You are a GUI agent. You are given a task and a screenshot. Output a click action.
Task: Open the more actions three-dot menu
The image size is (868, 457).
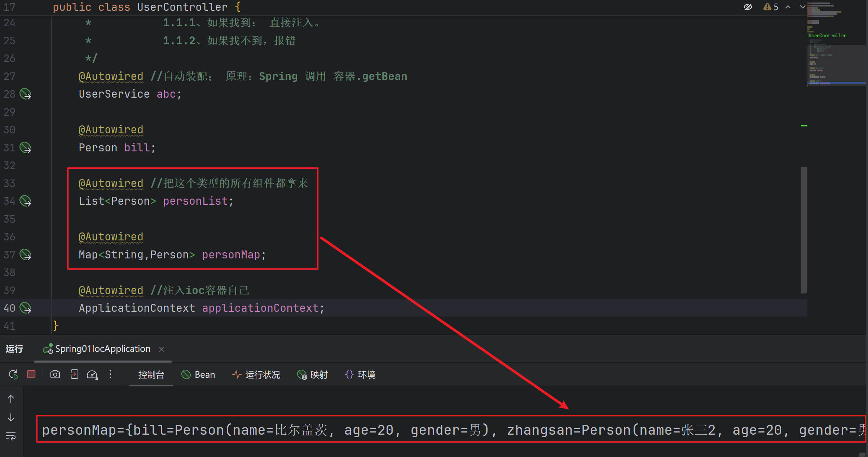110,374
